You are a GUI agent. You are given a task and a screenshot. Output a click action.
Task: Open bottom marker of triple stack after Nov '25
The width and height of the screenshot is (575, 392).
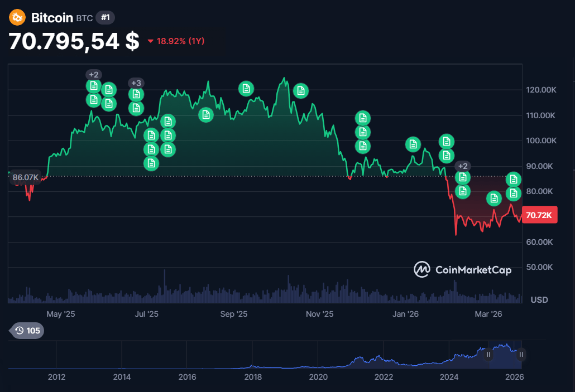(363, 146)
